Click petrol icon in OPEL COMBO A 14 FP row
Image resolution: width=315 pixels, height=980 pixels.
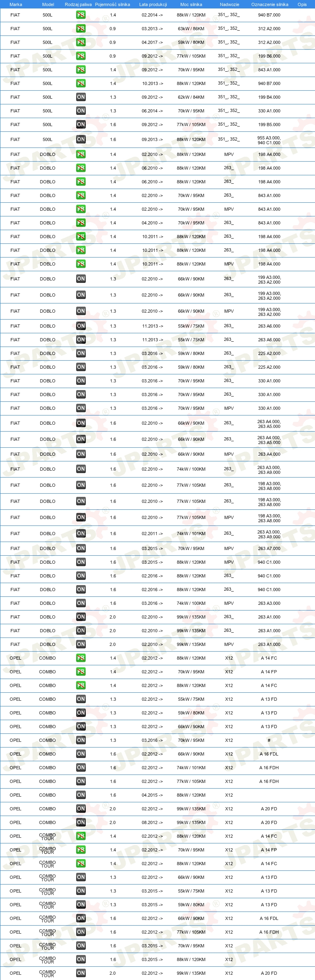[81, 672]
